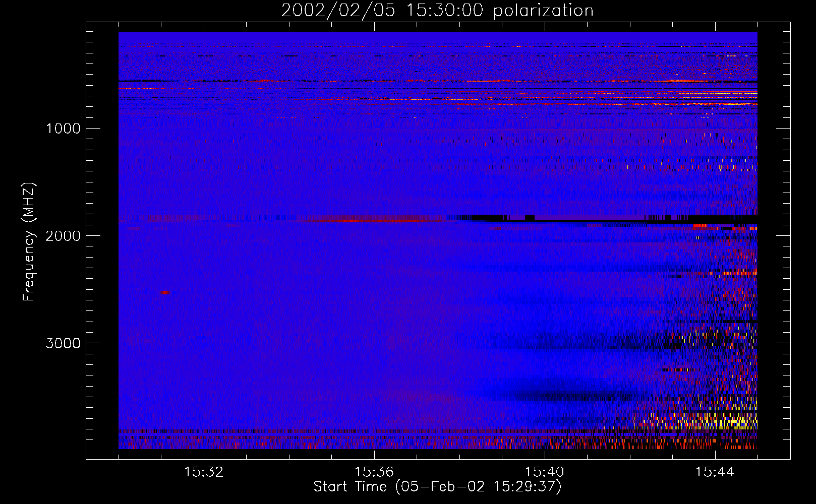Click the plot title '2002/02/05 15:30:00 polarization'
Screen dimensions: 816x504
tap(437, 11)
